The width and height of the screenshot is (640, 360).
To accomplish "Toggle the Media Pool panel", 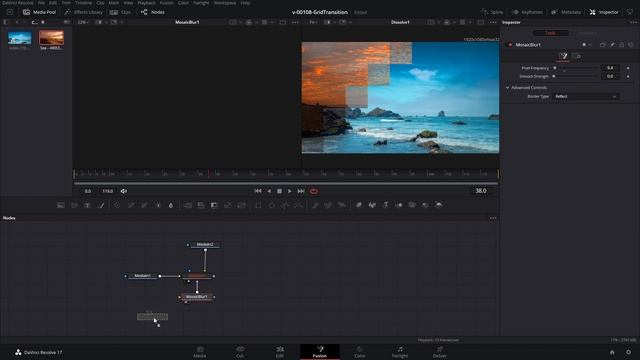I will pyautogui.click(x=39, y=12).
